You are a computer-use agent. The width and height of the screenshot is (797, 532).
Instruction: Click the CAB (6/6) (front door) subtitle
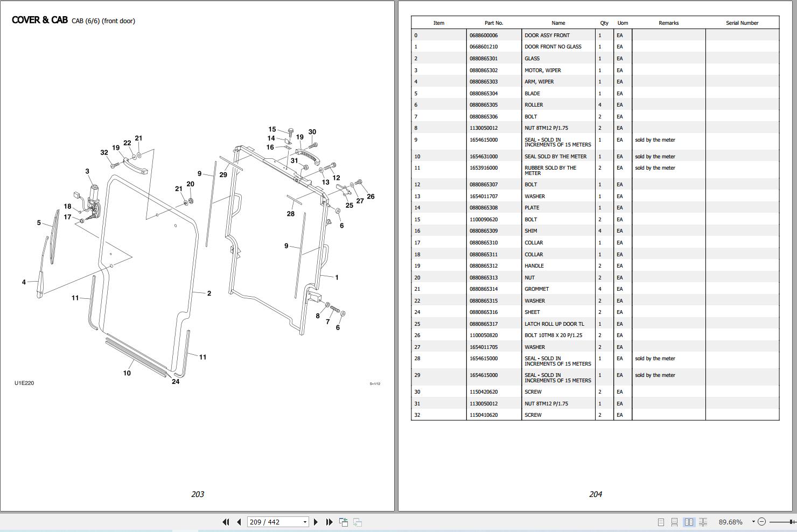tap(103, 21)
